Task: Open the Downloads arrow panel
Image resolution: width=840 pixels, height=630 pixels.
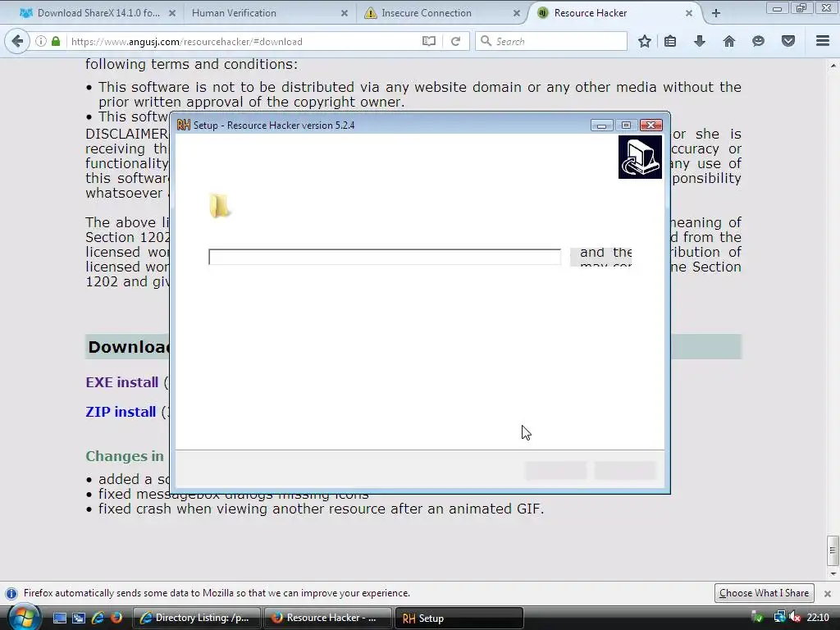Action: coord(700,41)
